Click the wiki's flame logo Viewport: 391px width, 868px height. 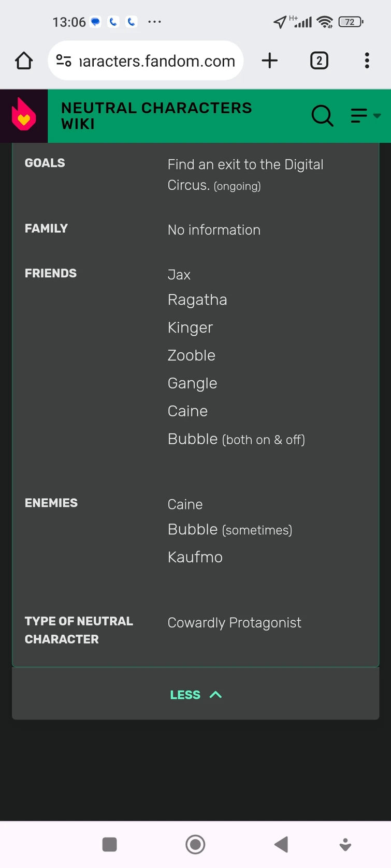pos(23,115)
